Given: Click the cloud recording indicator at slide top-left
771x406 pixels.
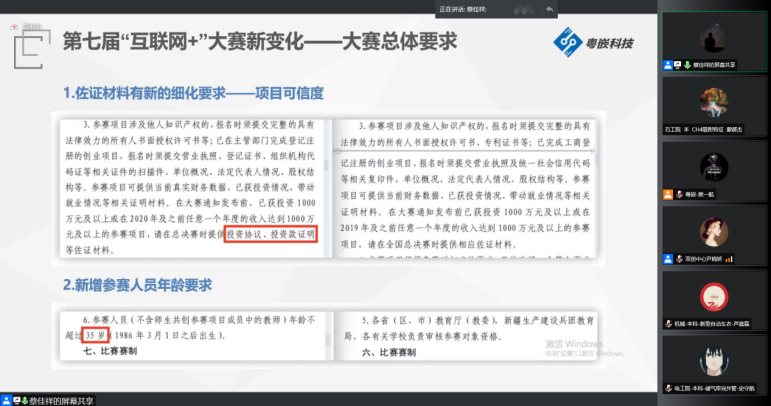Looking at the screenshot, I should (x=14, y=26).
